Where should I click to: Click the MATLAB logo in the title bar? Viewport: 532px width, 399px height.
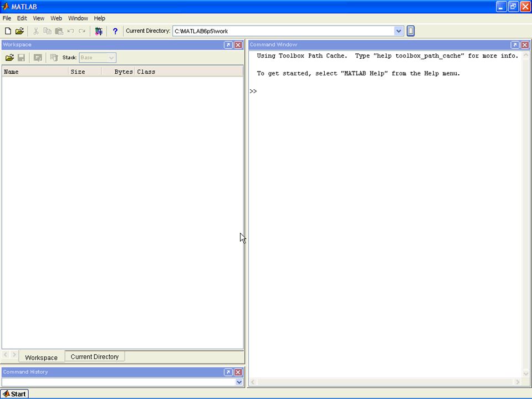pos(6,7)
